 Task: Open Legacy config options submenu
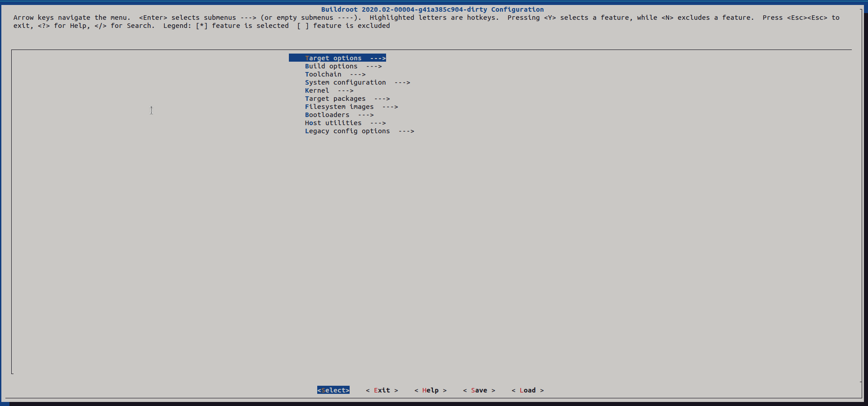[360, 131]
